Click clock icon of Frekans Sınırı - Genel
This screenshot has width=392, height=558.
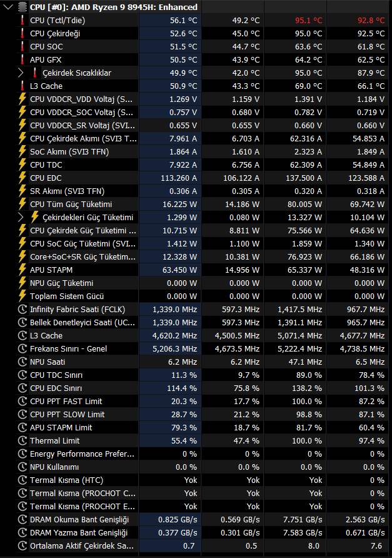coord(22,349)
